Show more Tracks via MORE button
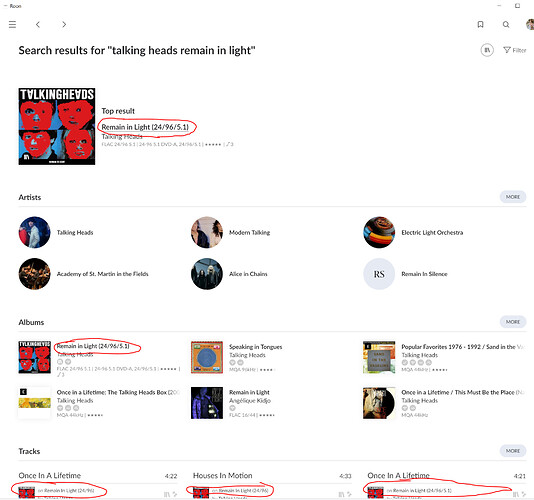This screenshot has height=500, width=534. pyautogui.click(x=513, y=451)
